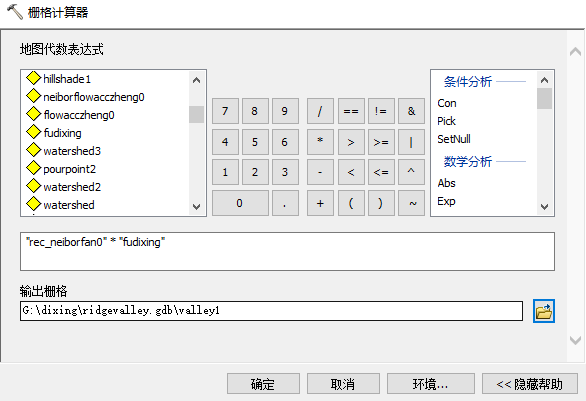
Task: Click the Boolean AND & operator
Action: pos(411,111)
